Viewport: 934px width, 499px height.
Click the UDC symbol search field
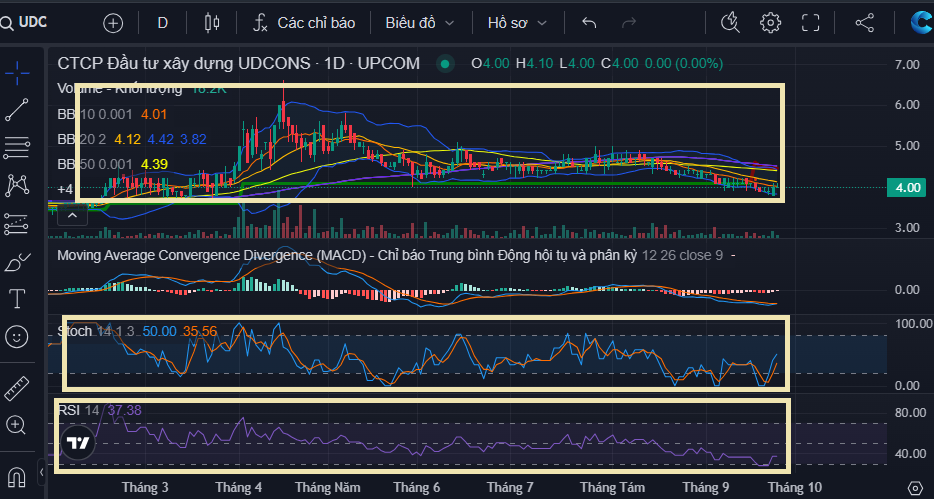tap(40, 22)
